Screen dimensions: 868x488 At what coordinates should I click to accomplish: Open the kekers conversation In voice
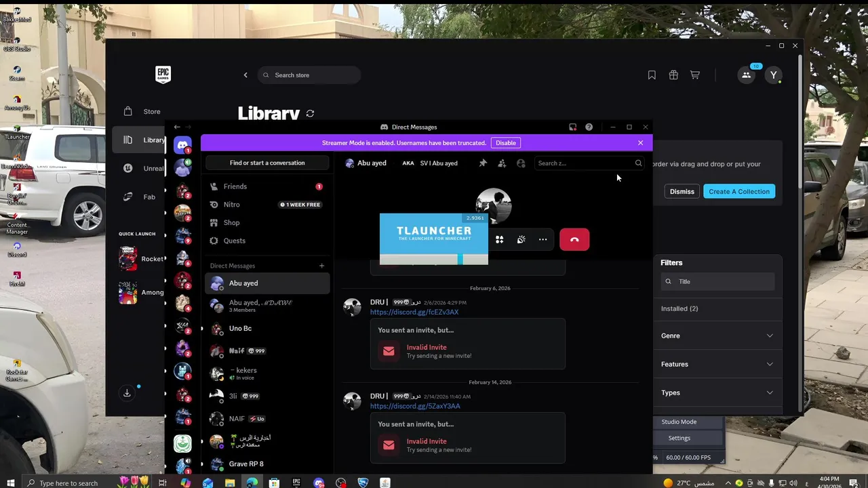coord(267,373)
